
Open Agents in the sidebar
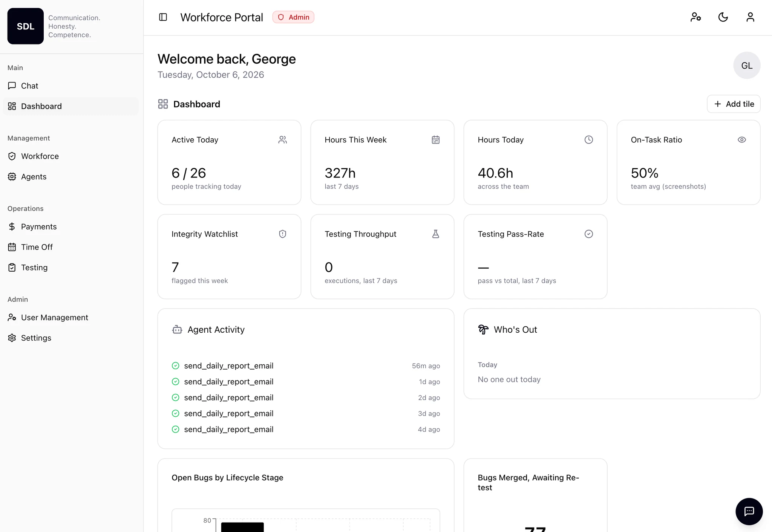[71, 177]
